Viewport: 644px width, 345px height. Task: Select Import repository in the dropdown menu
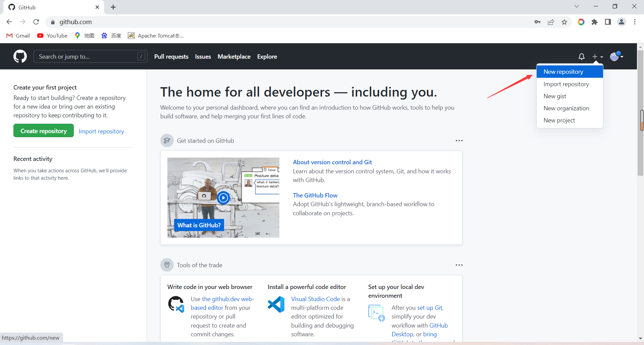coord(570,84)
